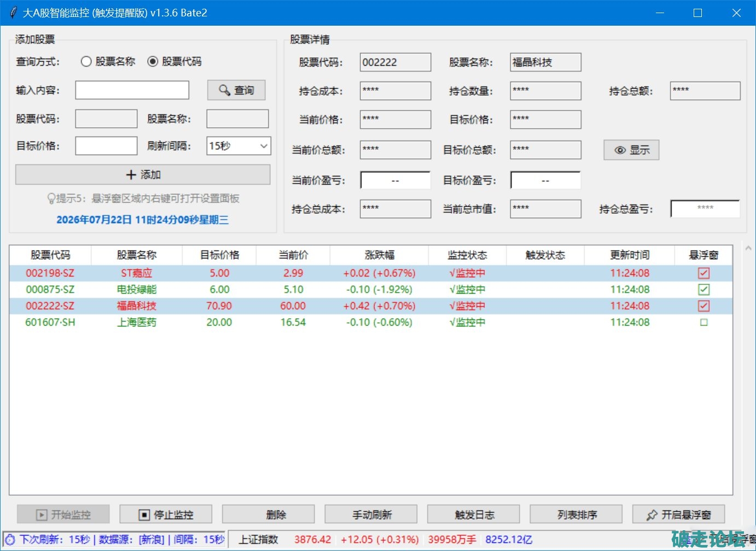Select the row 000875·SZ
The height and width of the screenshot is (551, 756).
tap(371, 290)
